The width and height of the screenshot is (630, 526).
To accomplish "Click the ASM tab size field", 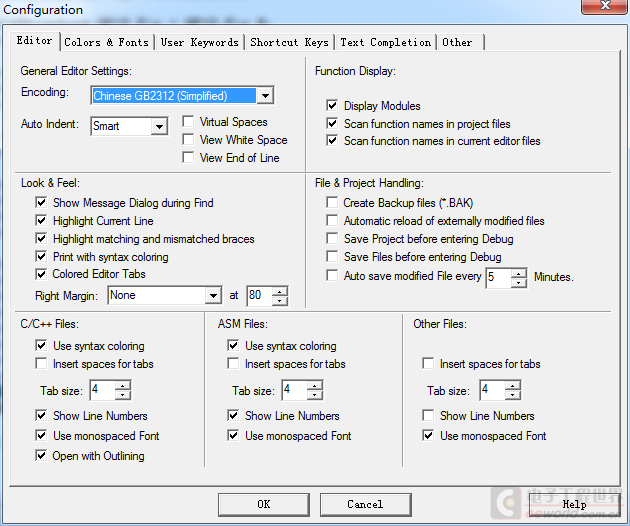I will click(x=295, y=390).
